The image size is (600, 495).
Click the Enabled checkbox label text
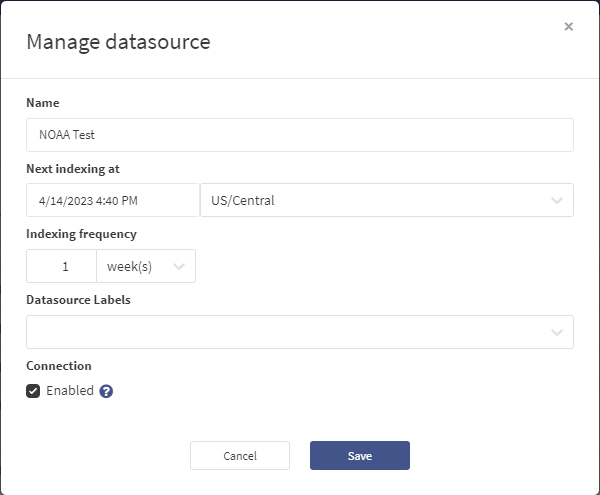tap(70, 391)
